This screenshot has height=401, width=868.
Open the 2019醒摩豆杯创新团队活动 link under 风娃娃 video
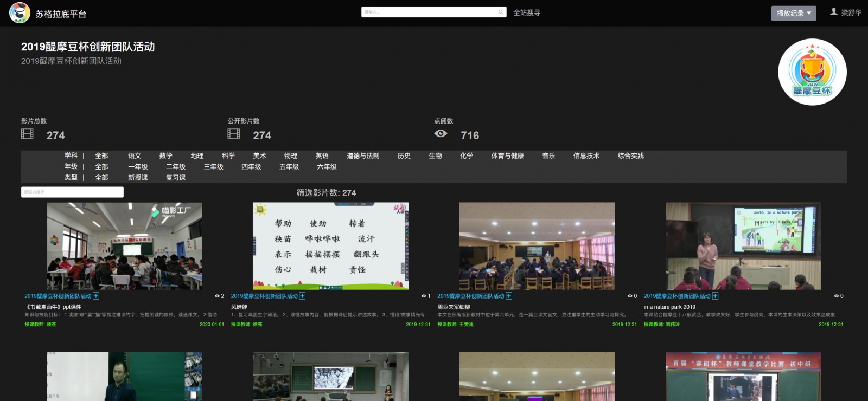coord(264,296)
